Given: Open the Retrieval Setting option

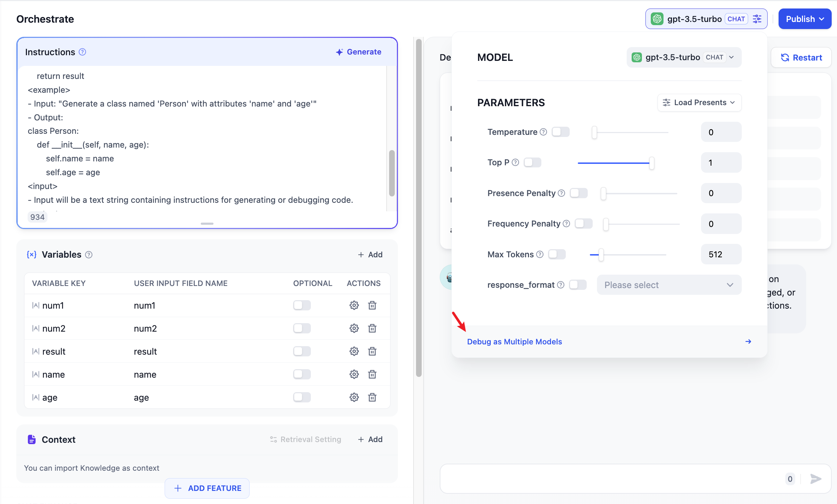Looking at the screenshot, I should [306, 440].
